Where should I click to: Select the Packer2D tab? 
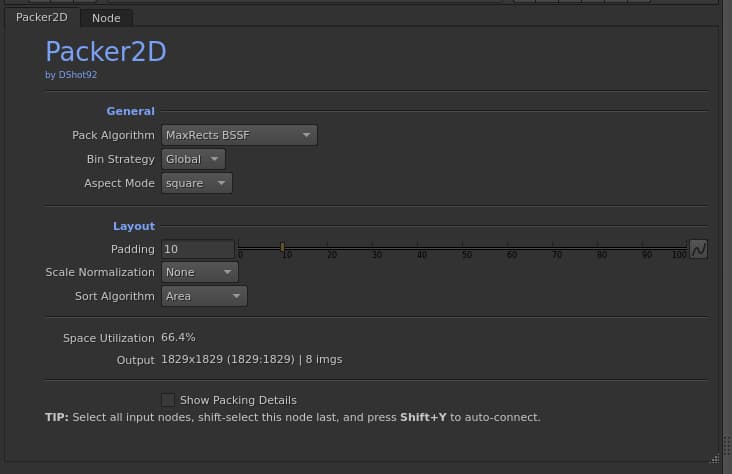pyautogui.click(x=42, y=17)
